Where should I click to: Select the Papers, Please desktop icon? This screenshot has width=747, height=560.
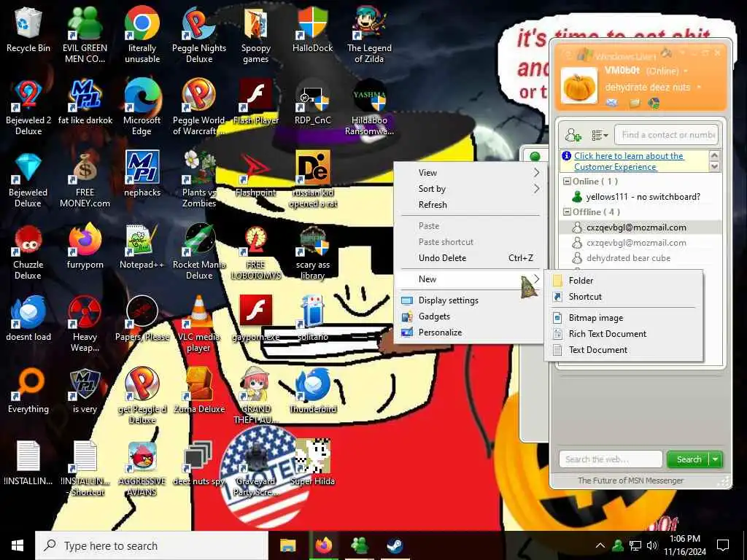click(x=142, y=318)
